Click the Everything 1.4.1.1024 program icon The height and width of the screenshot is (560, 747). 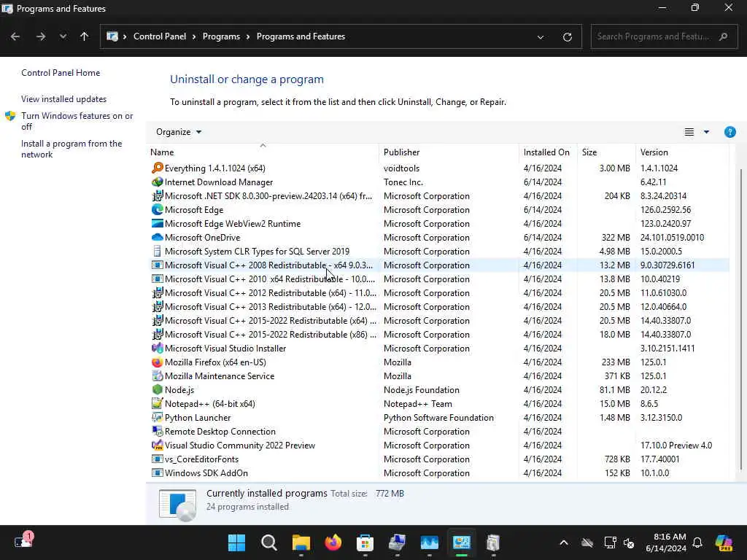[158, 168]
